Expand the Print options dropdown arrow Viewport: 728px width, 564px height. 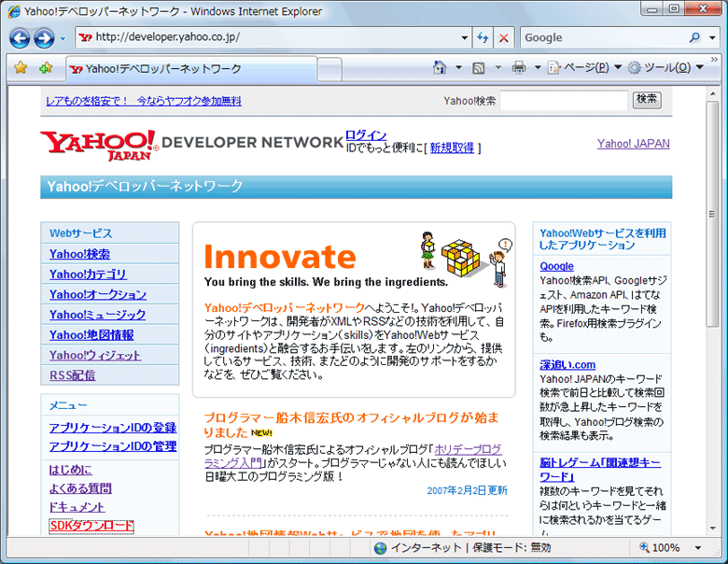coord(538,68)
